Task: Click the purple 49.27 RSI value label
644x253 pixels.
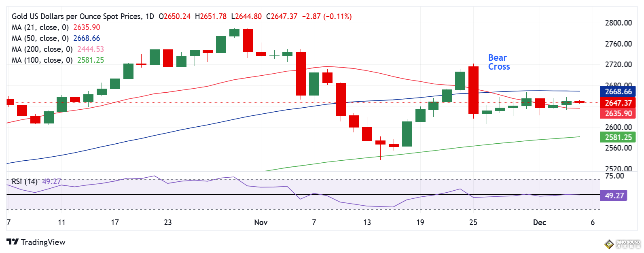Action: pyautogui.click(x=614, y=196)
